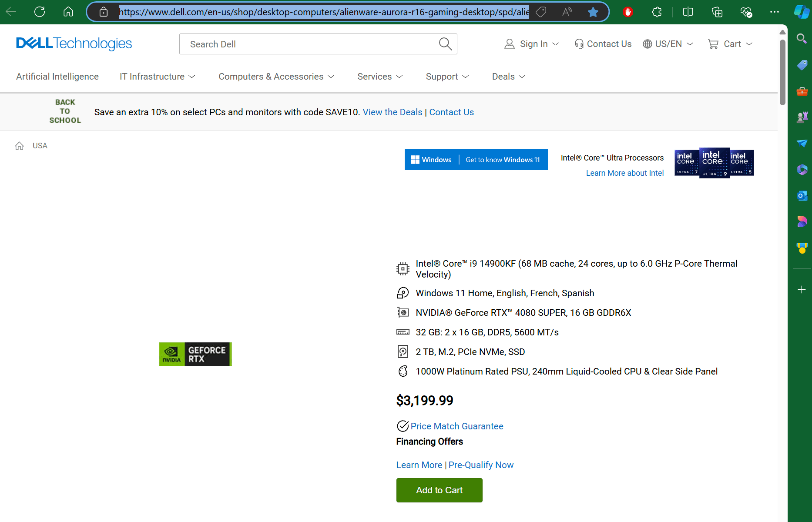Open browser essentials heart icon
Screen dimensions: 812x522
coord(746,12)
